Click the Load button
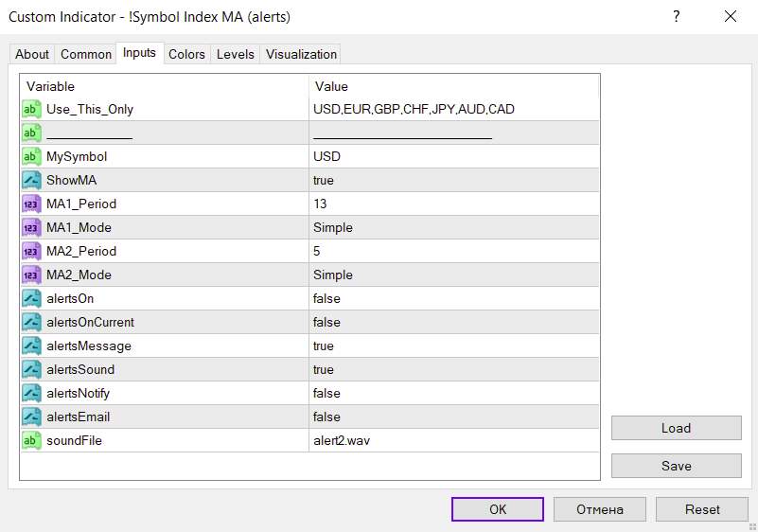The width and height of the screenshot is (758, 532). tap(676, 428)
